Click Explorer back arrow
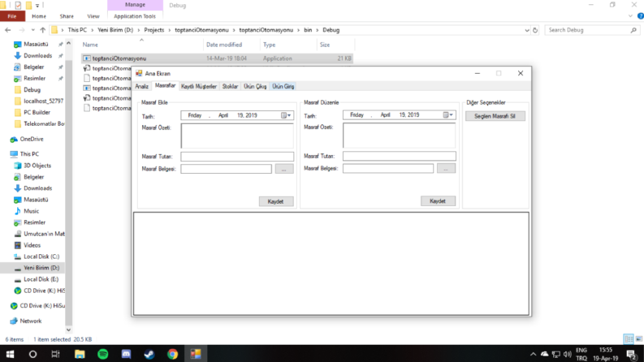 (8, 30)
